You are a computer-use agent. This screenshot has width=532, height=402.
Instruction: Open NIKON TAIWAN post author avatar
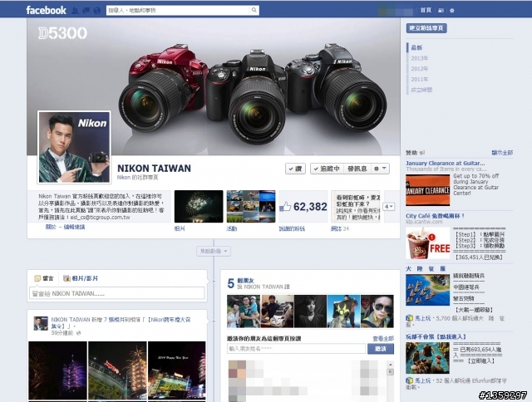[x=41, y=324]
